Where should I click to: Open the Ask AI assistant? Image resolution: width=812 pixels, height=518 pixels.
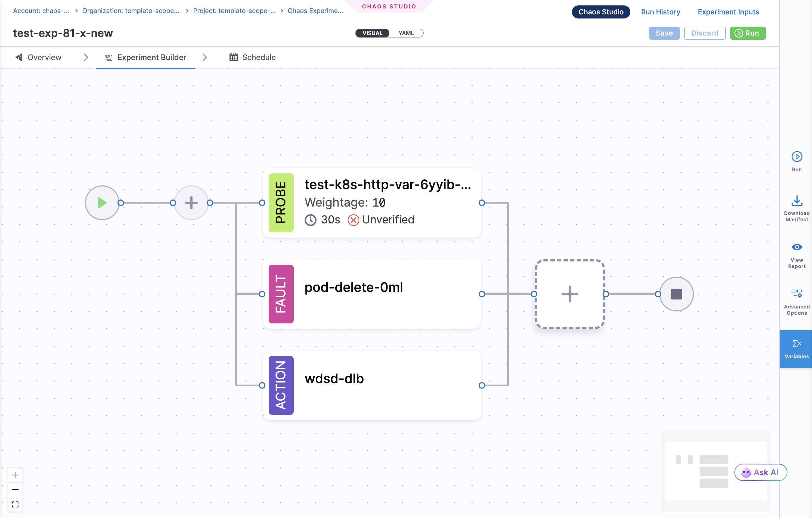(x=760, y=472)
